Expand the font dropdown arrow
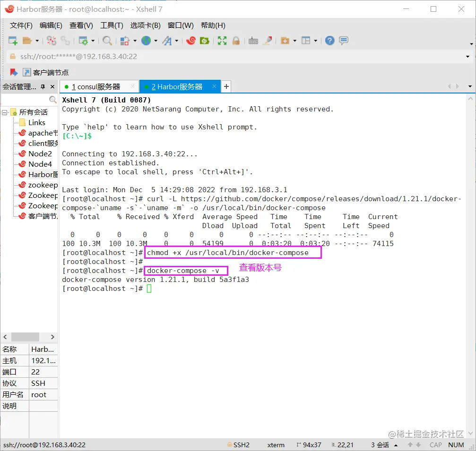This screenshot has width=476, height=451. coord(176,41)
